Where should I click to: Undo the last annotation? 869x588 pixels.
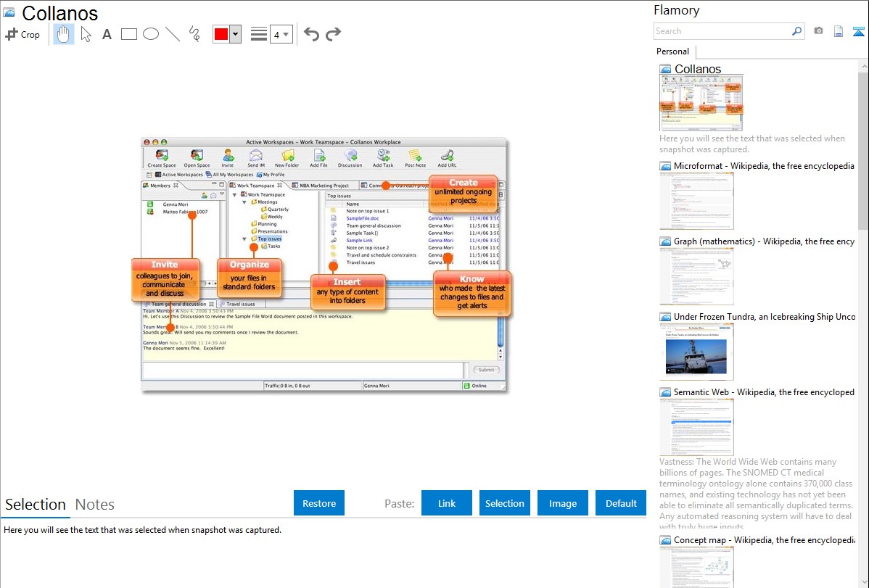(x=311, y=34)
